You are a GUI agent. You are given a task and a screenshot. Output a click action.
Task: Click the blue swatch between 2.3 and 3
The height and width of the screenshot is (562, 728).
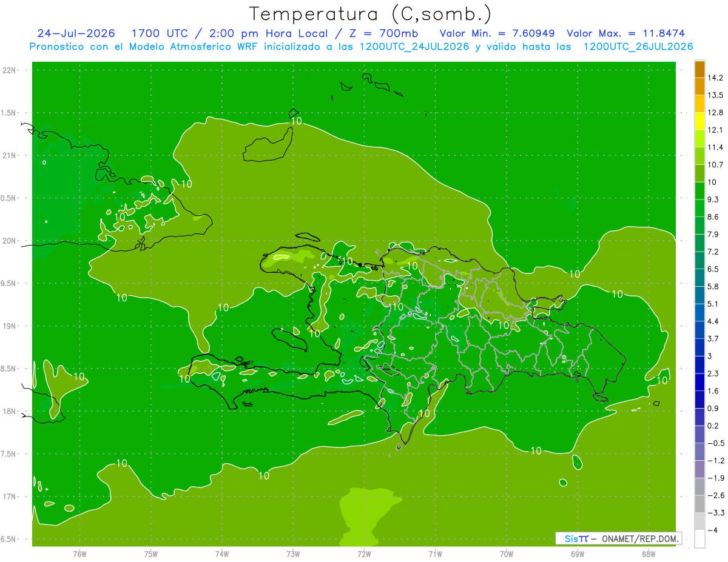(699, 365)
